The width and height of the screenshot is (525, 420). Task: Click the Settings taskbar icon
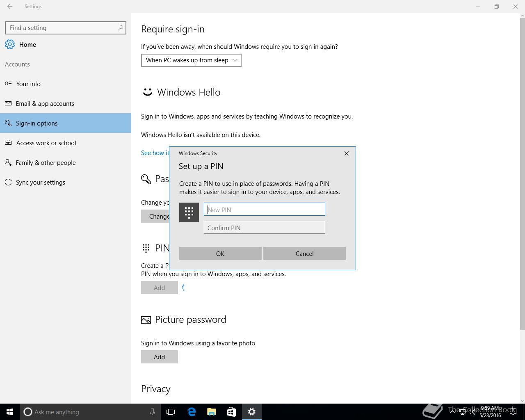252,412
